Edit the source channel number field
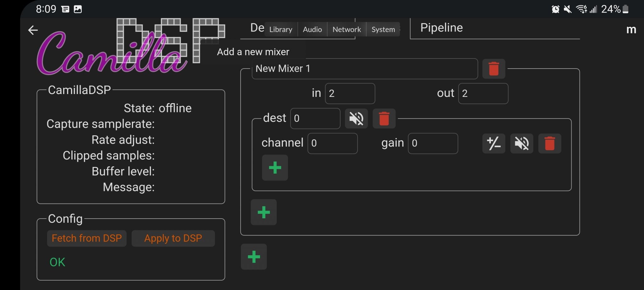Screen dimensions: 644x290 pos(332,143)
